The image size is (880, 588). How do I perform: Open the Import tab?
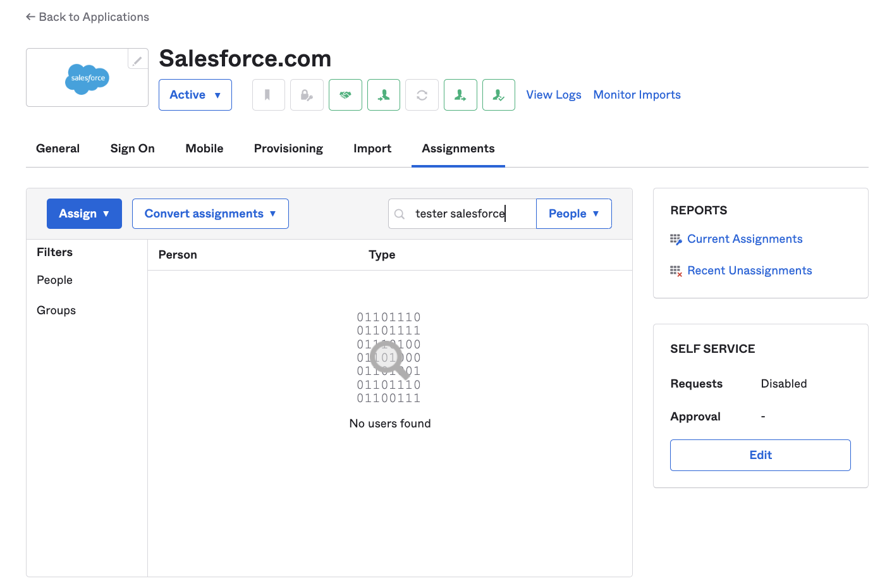point(372,149)
